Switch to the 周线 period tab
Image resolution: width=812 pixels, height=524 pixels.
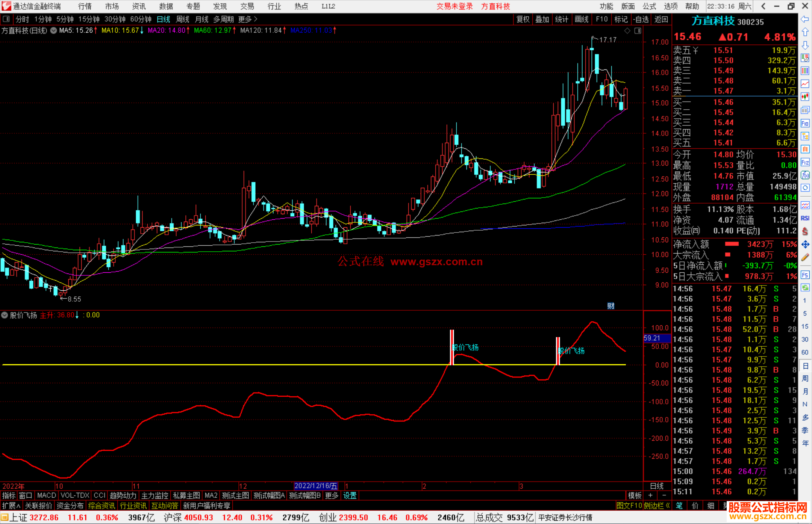tap(183, 19)
